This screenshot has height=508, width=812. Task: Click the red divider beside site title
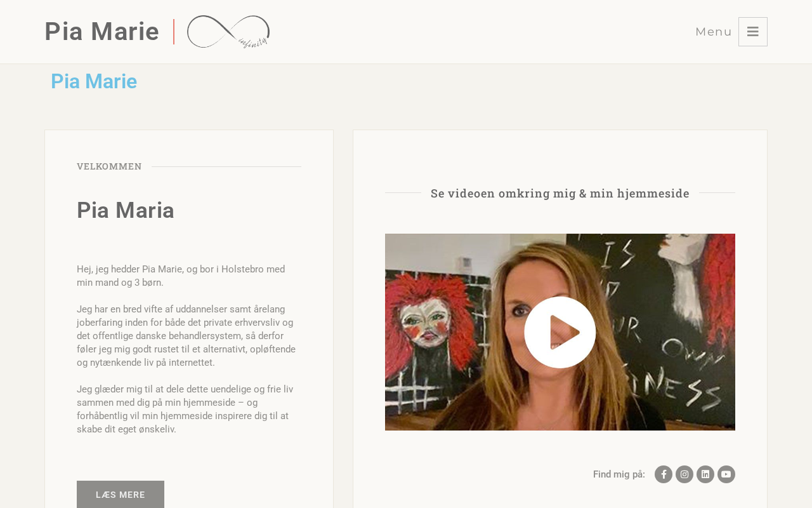[x=174, y=32]
